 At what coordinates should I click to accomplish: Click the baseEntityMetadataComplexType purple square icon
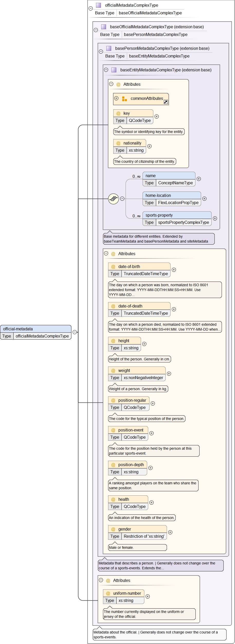[114, 70]
